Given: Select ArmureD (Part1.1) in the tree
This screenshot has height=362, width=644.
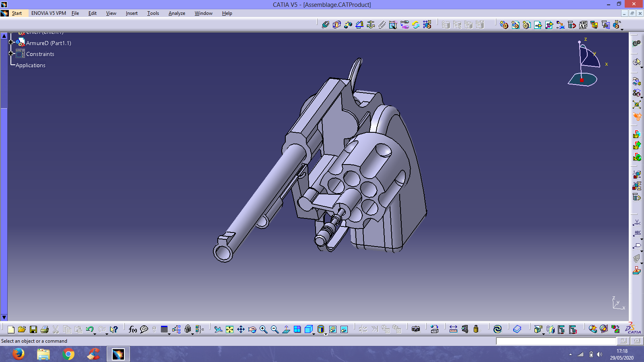Looking at the screenshot, I should pos(48,43).
